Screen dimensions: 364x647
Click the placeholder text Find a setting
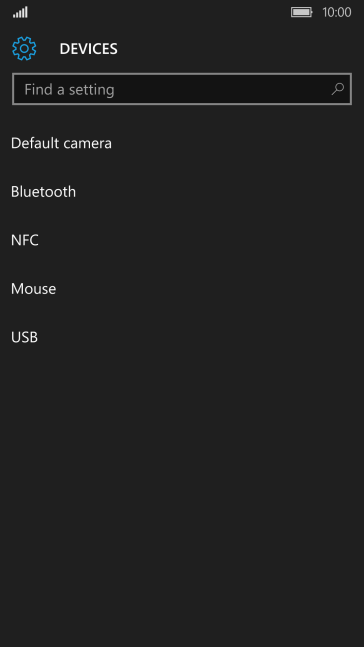69,90
